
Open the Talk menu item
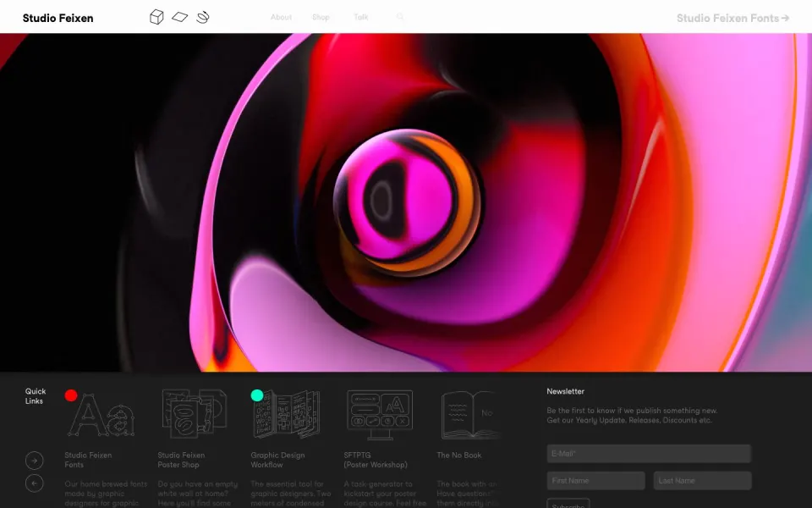pyautogui.click(x=361, y=17)
